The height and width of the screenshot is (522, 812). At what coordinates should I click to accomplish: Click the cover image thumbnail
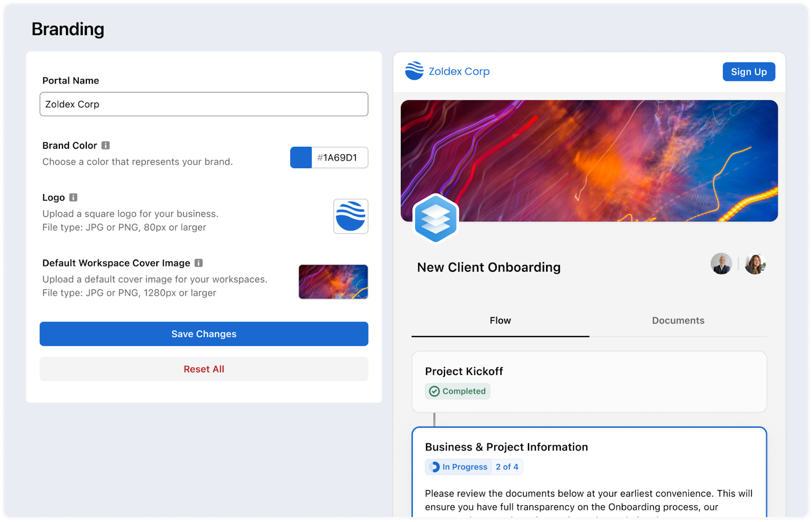click(333, 282)
